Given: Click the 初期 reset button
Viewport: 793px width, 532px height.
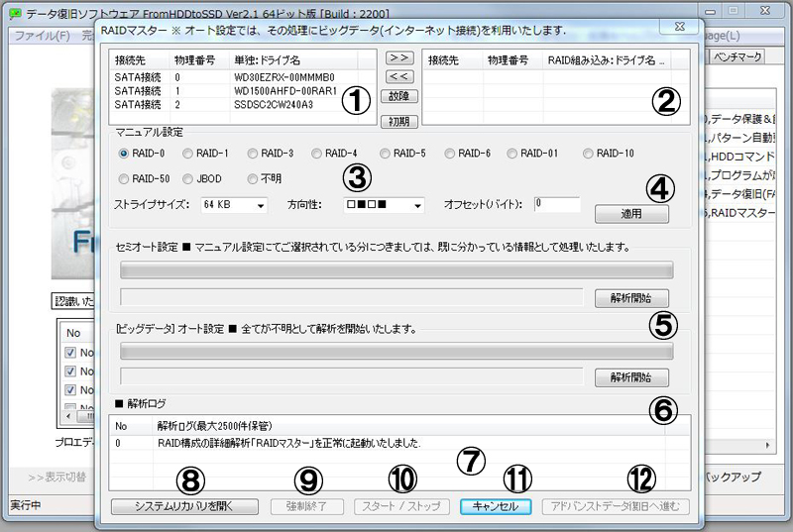Looking at the screenshot, I should point(399,121).
